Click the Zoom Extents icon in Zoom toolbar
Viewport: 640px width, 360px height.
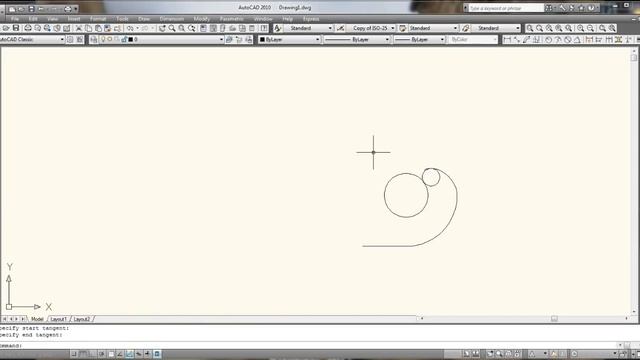[612, 28]
